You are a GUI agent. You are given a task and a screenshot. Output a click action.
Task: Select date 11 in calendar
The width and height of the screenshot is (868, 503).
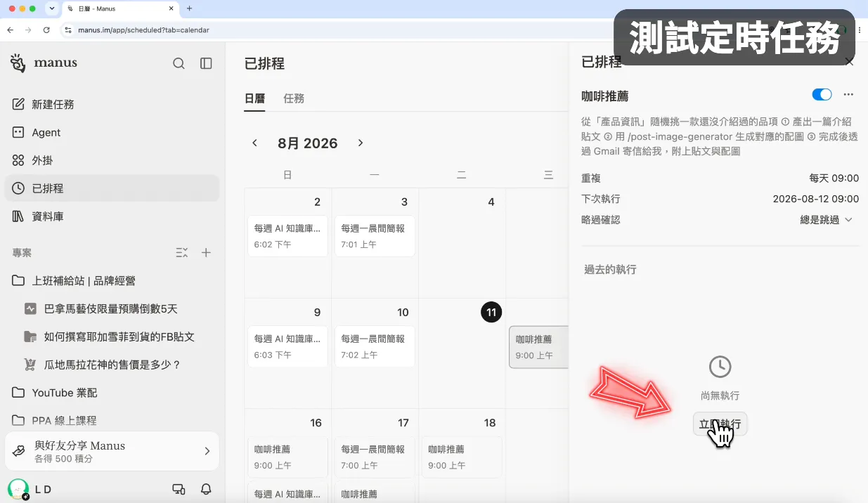coord(491,312)
